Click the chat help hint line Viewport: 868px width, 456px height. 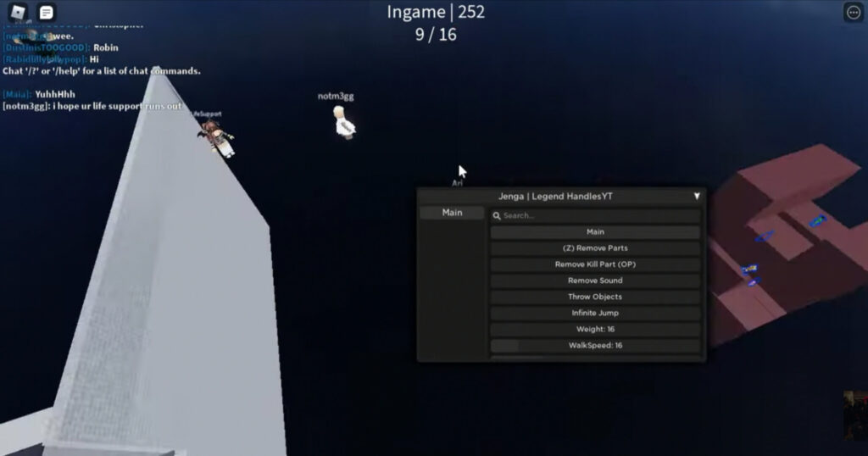pos(102,71)
